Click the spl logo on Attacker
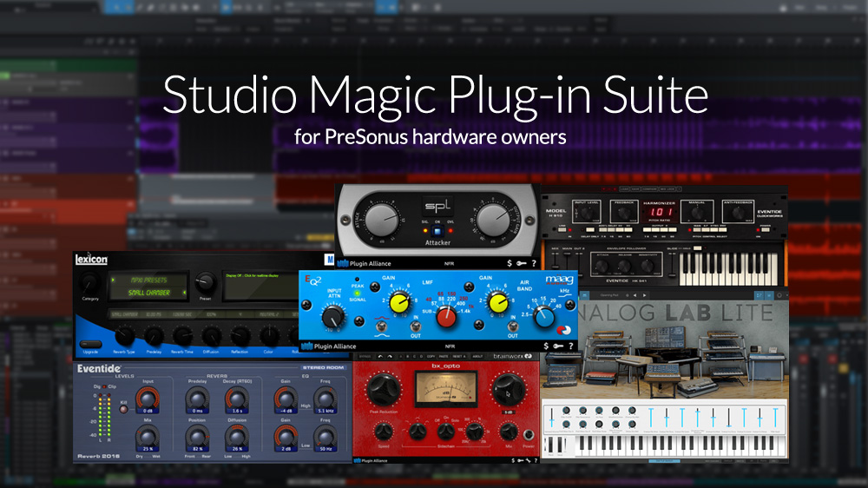868x488 pixels. 437,207
